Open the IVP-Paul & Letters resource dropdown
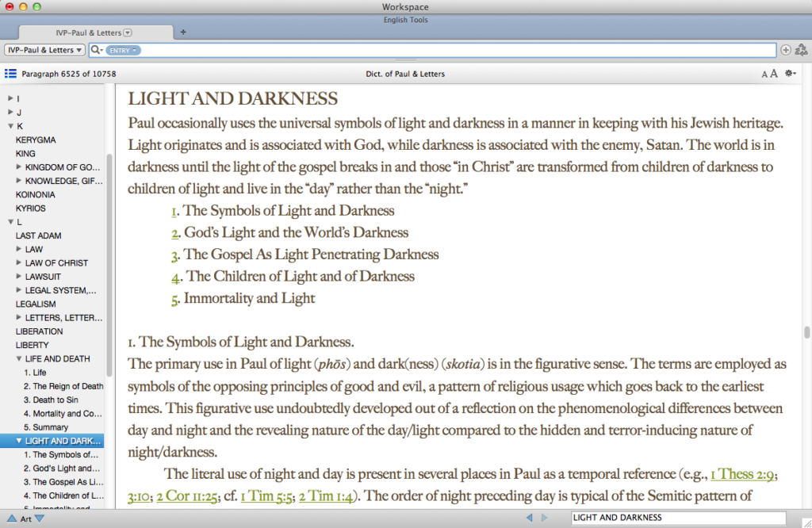The image size is (812, 528). click(x=44, y=50)
